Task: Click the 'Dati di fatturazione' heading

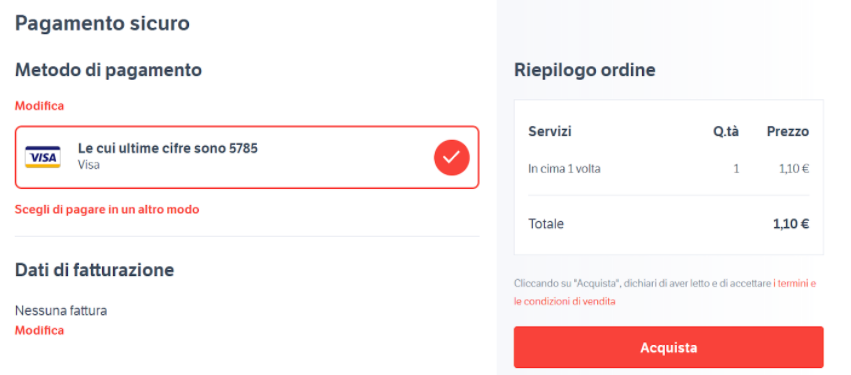Action: (x=94, y=270)
